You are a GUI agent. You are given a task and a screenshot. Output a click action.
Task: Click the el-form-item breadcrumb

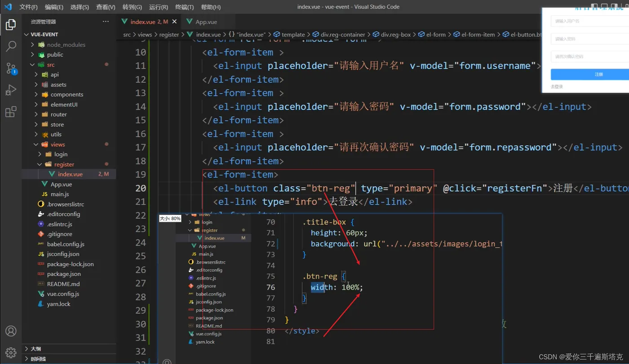click(x=474, y=35)
